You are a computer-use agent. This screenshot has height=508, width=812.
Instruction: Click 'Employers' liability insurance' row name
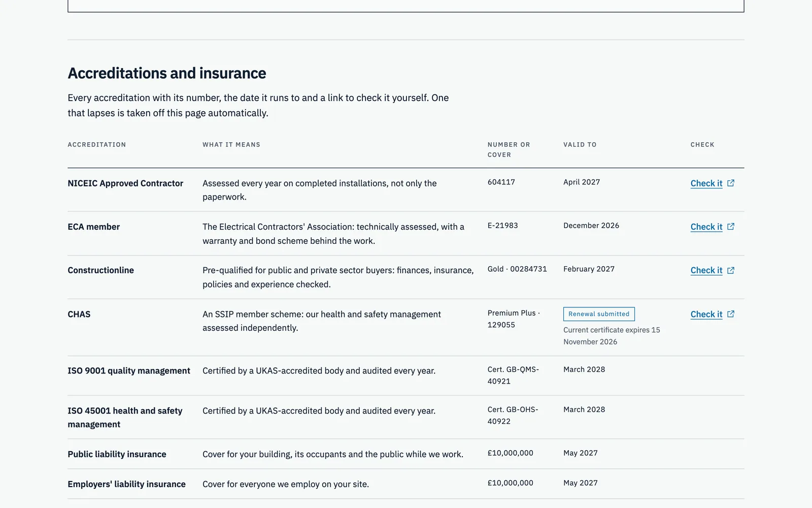click(126, 484)
